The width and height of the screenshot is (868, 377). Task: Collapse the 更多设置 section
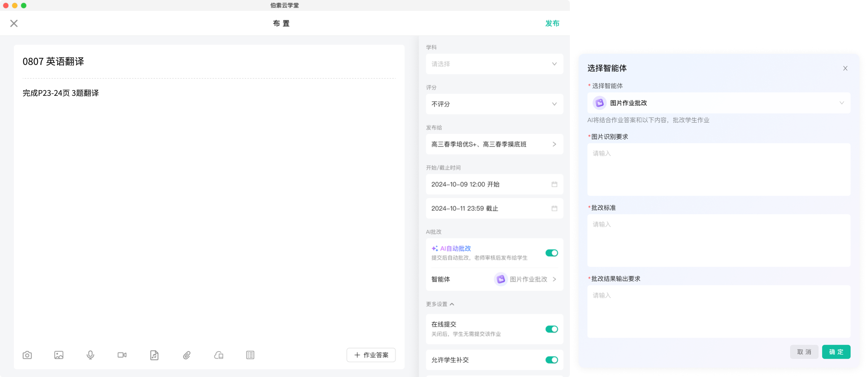point(440,304)
